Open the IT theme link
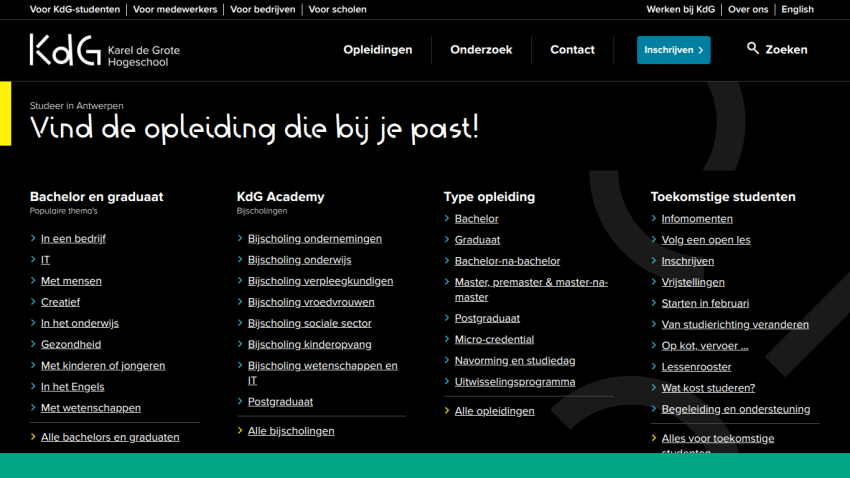The width and height of the screenshot is (850, 478). coord(46,260)
